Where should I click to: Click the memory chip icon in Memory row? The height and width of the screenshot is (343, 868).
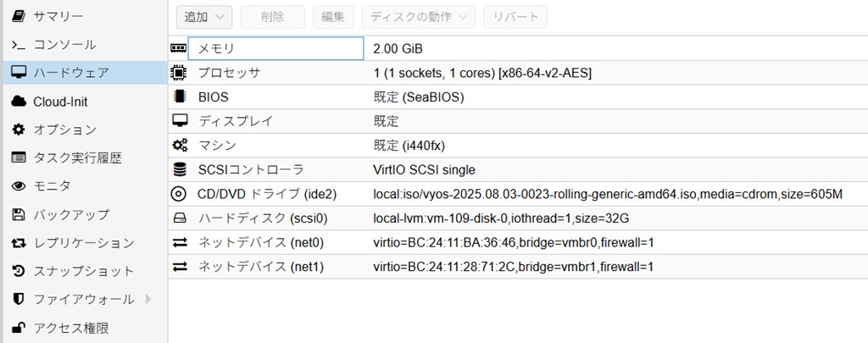pyautogui.click(x=179, y=48)
